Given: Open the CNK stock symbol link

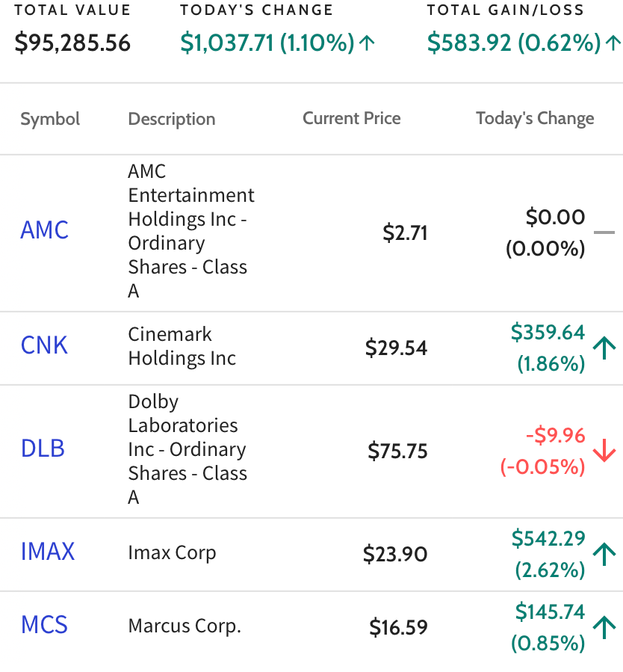Looking at the screenshot, I should click(44, 345).
